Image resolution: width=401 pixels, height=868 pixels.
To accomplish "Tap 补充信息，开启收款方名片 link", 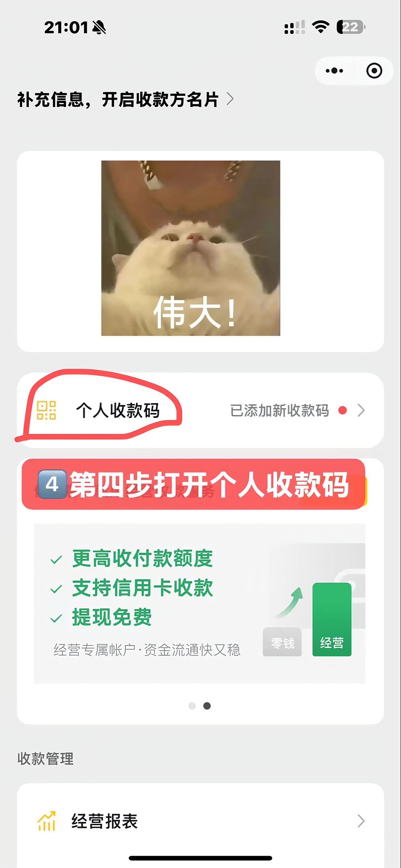I will coord(118,99).
